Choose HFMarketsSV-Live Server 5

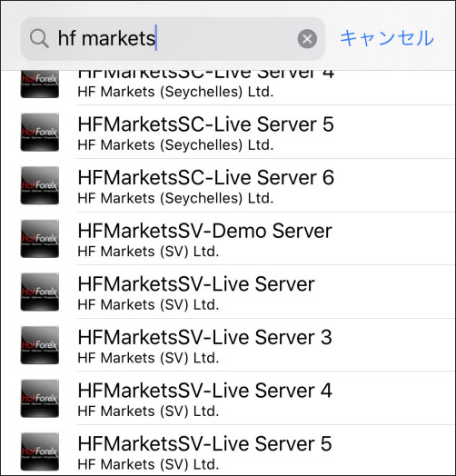click(x=228, y=451)
